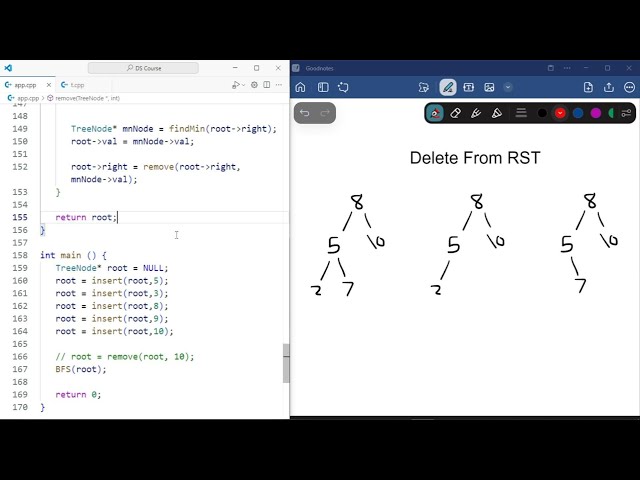
Task: Click 'return 0;' on line 169
Action: (78, 394)
